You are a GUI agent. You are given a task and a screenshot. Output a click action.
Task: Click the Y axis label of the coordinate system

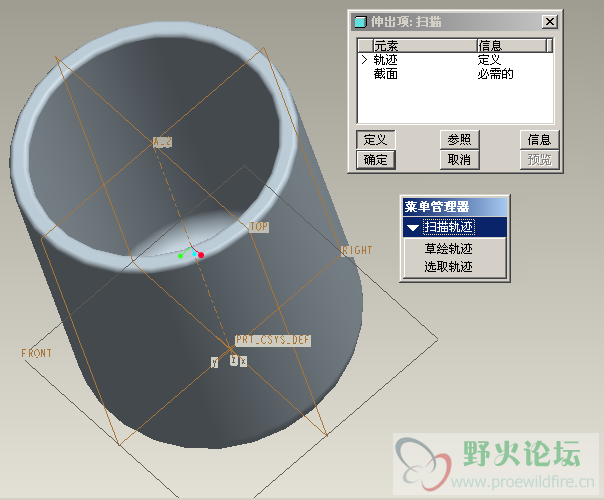pyautogui.click(x=214, y=362)
